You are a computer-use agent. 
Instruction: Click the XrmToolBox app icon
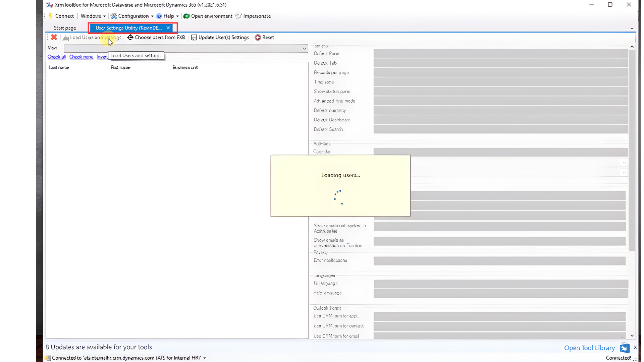49,5
